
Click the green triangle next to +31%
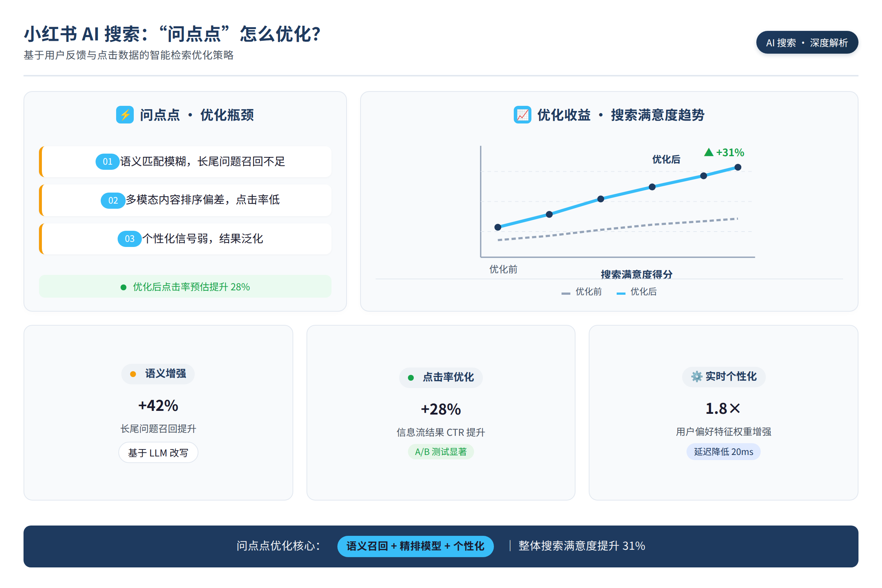(x=709, y=152)
